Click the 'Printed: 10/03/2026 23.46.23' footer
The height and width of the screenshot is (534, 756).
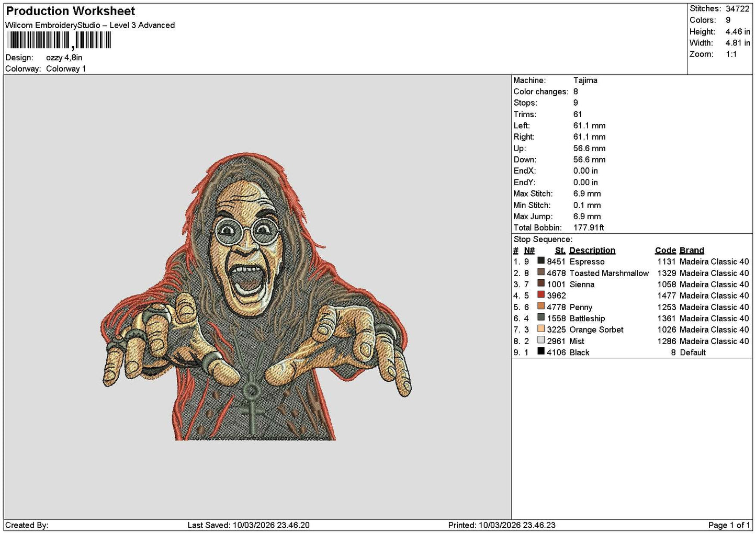pos(502,525)
